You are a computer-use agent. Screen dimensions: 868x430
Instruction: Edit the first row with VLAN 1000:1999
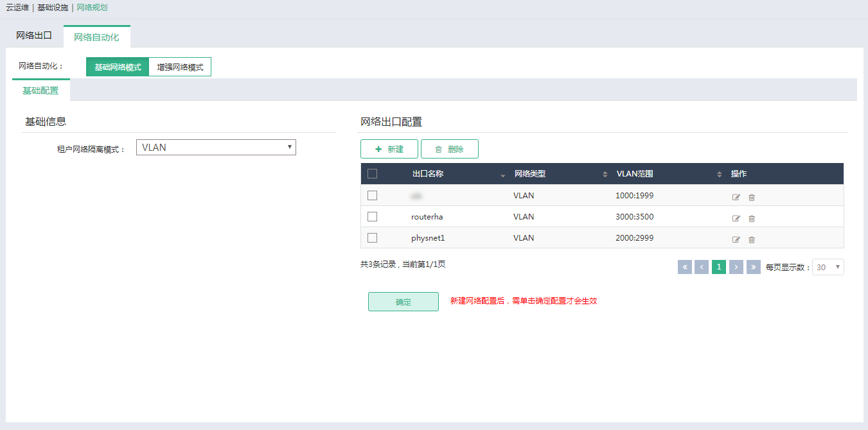click(x=736, y=197)
